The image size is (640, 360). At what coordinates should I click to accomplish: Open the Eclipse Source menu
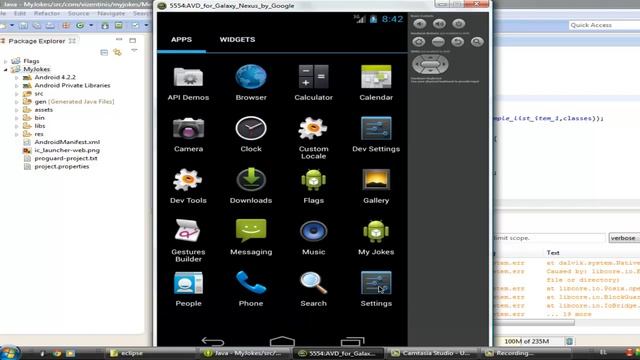pos(78,13)
